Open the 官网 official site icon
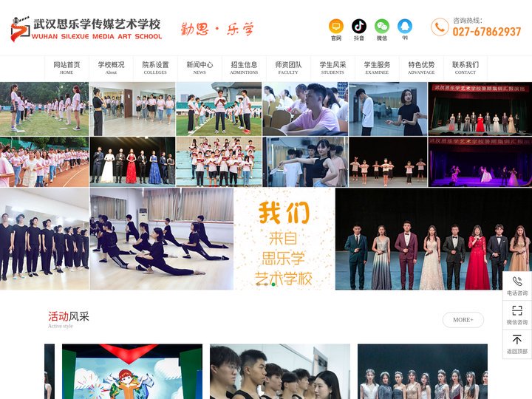Image resolution: width=532 pixels, height=399 pixels. coord(336,26)
